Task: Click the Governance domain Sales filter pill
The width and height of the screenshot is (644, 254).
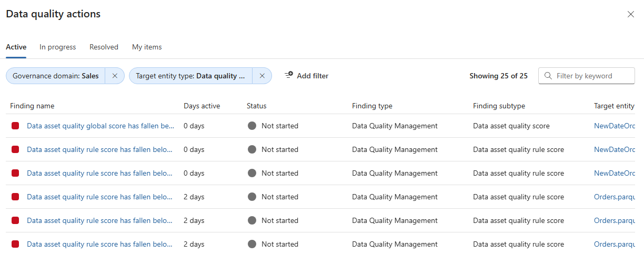Action: click(56, 76)
